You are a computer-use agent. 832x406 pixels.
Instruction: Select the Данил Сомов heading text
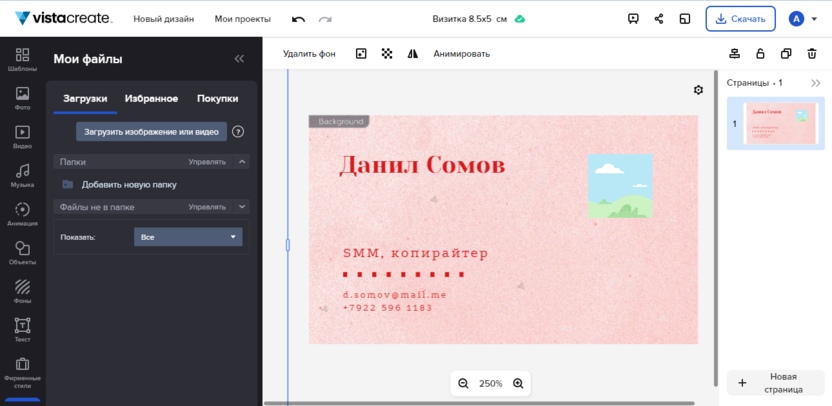tap(422, 165)
